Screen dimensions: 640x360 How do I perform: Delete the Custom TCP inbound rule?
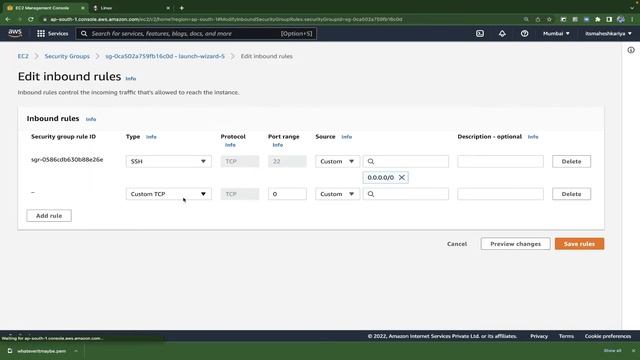coord(571,194)
